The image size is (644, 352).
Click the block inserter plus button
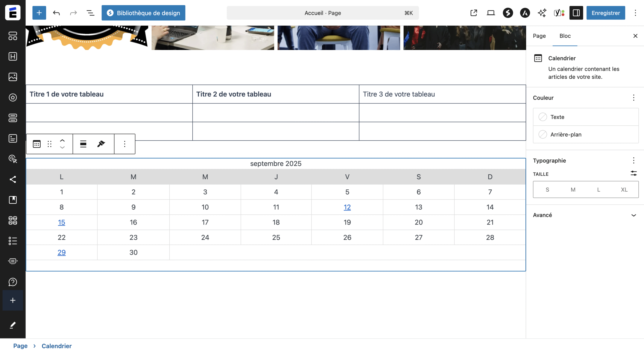pyautogui.click(x=39, y=13)
